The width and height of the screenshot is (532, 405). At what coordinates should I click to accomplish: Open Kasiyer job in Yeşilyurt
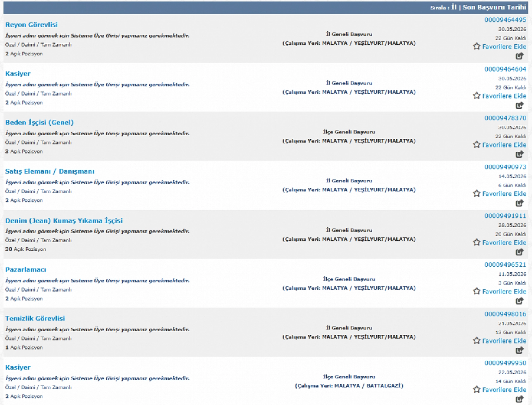click(18, 73)
